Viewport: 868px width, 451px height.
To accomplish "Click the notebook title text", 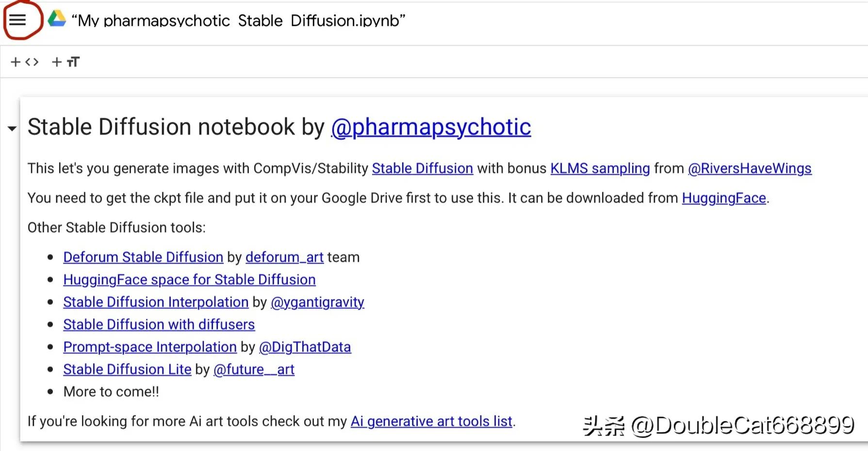I will click(238, 20).
